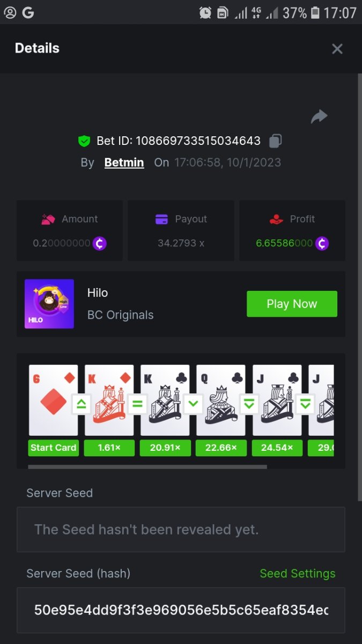Click the Hilo game logo thumbnail
Screen dimensions: 362x644
click(49, 304)
